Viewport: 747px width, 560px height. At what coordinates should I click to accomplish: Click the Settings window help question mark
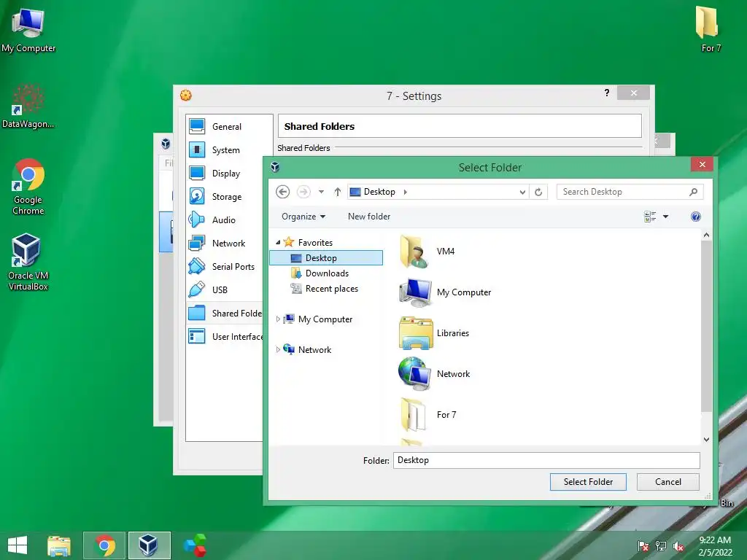click(x=606, y=93)
